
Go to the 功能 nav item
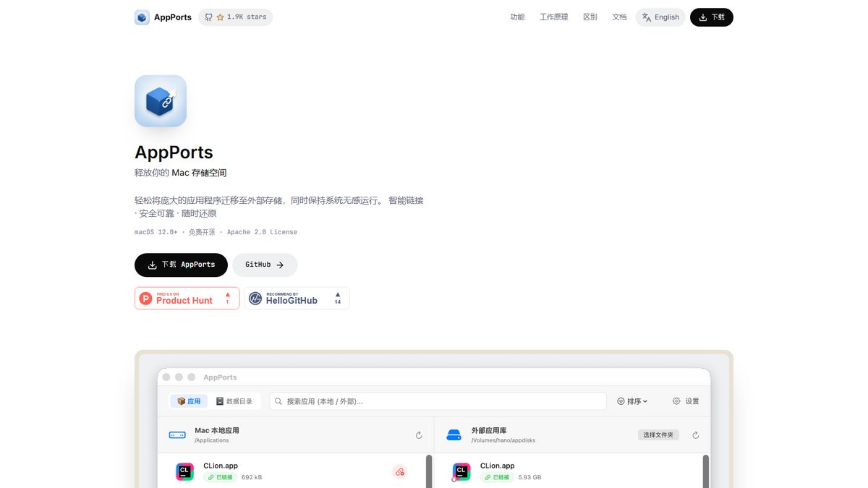coord(517,17)
